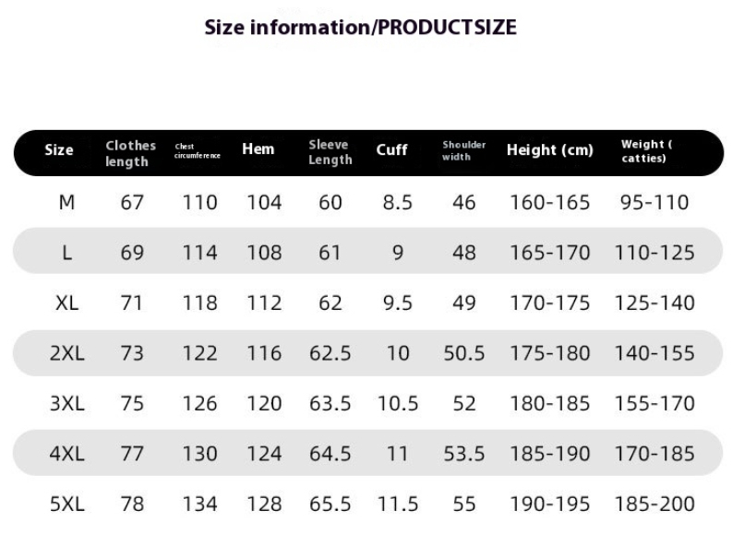Image resolution: width=756 pixels, height=534 pixels.
Task: Select the 5XL size row label
Action: point(67,504)
